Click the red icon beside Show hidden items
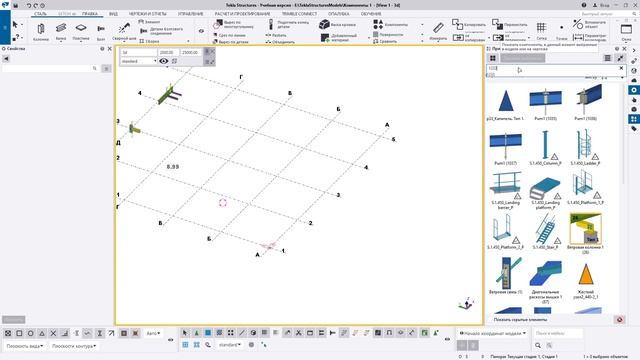This screenshot has height=360, width=640. click(620, 320)
